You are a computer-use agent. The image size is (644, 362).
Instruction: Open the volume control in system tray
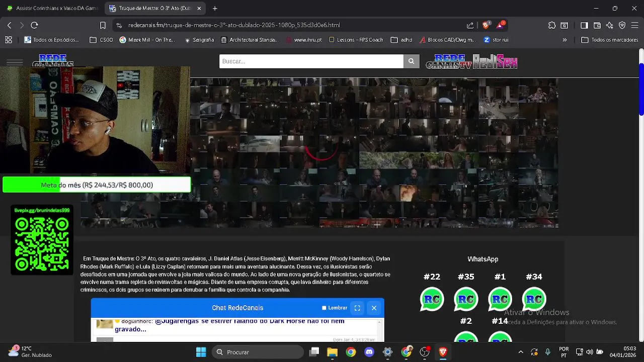point(590,352)
